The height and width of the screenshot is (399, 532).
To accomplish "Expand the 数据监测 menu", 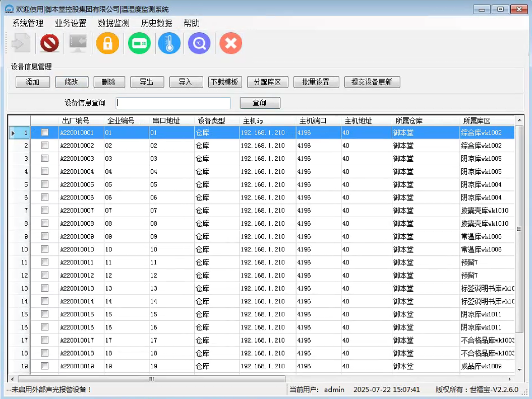I will pyautogui.click(x=113, y=23).
